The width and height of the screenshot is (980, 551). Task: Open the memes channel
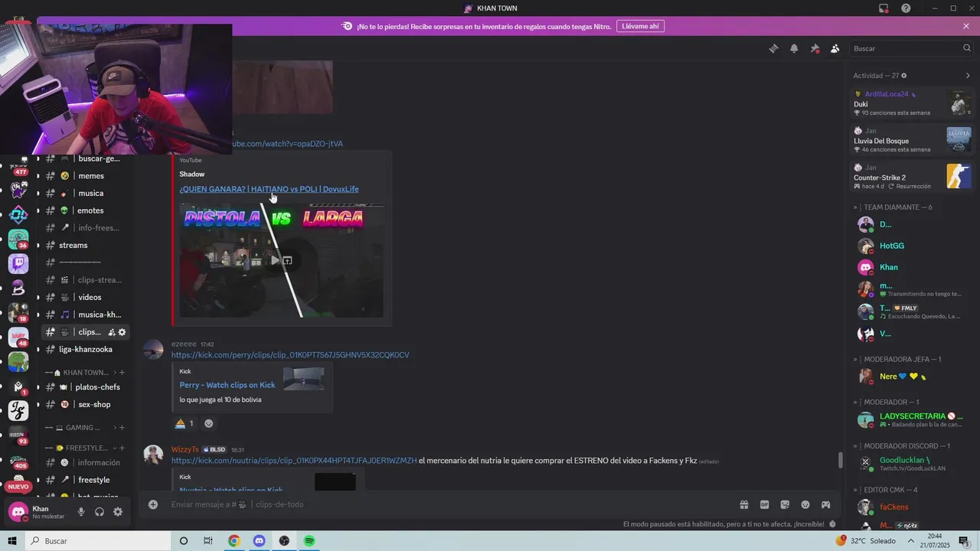pyautogui.click(x=84, y=176)
